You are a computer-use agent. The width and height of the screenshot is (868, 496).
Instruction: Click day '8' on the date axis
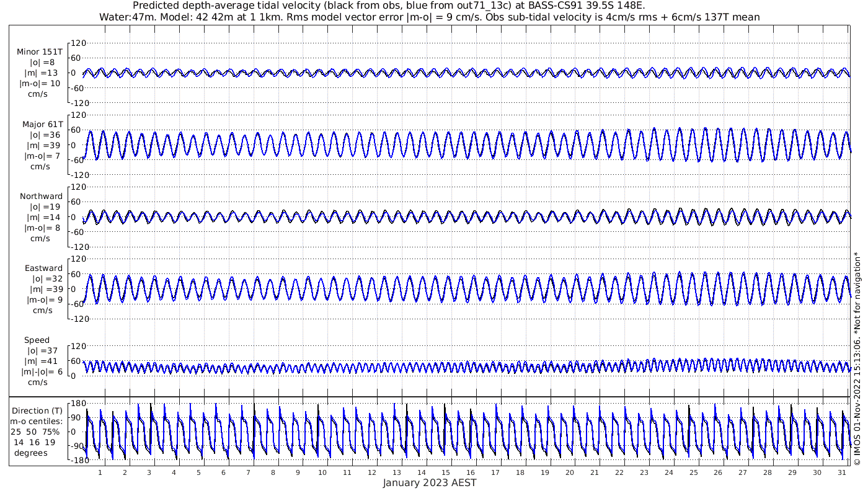tap(273, 472)
